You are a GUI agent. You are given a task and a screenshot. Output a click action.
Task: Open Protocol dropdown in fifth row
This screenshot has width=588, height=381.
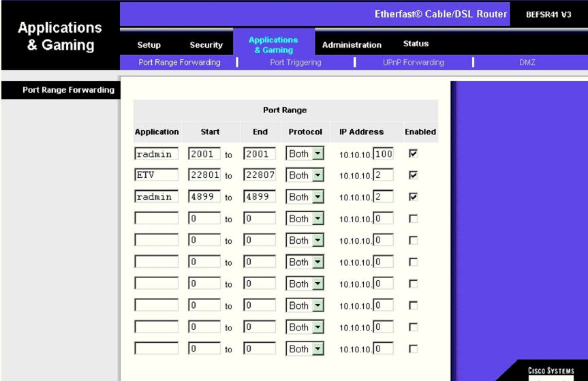tap(305, 241)
